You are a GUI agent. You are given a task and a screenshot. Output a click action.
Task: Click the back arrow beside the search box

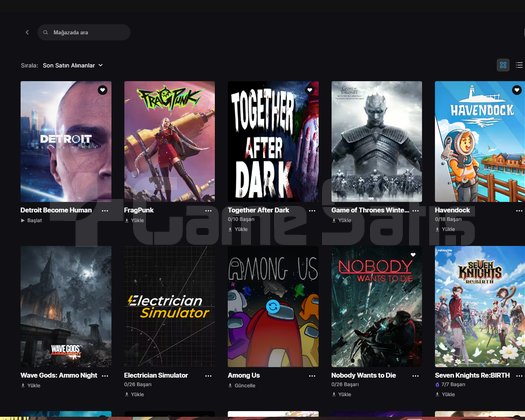[27, 32]
